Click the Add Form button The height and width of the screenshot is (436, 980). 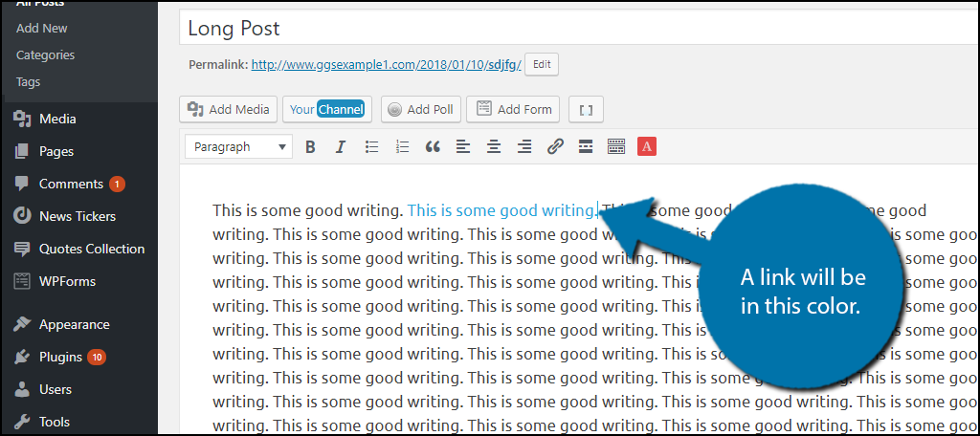click(513, 109)
